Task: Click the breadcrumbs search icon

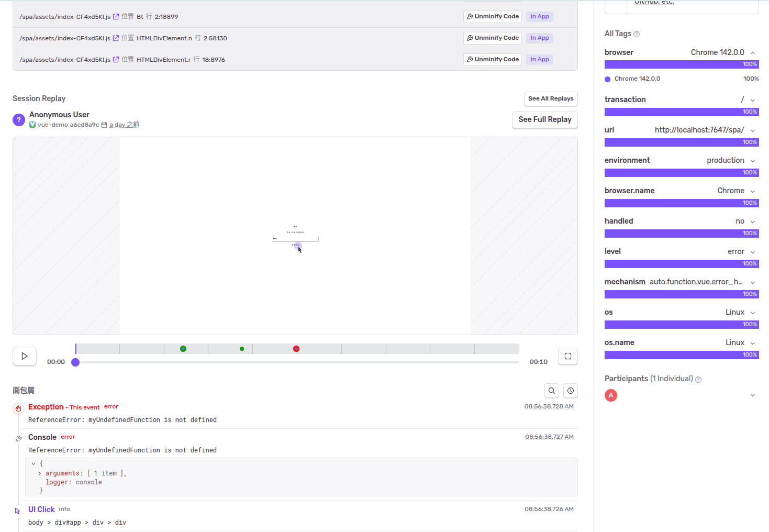Action: tap(552, 391)
